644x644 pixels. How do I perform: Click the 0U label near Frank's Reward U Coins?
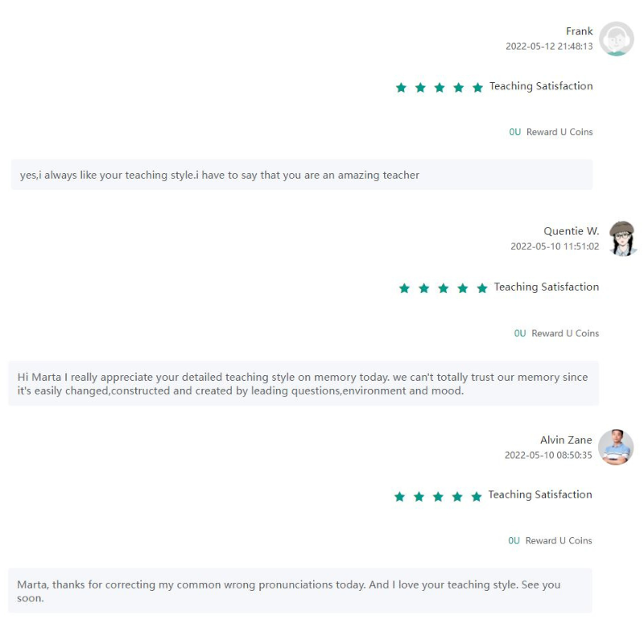(x=514, y=132)
